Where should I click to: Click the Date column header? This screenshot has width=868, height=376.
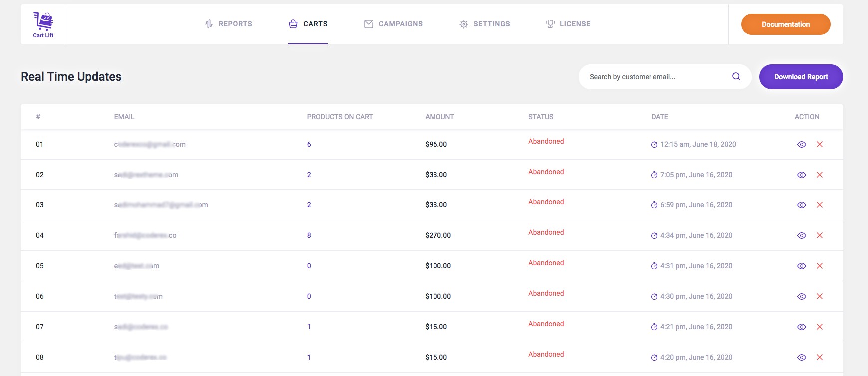point(660,117)
